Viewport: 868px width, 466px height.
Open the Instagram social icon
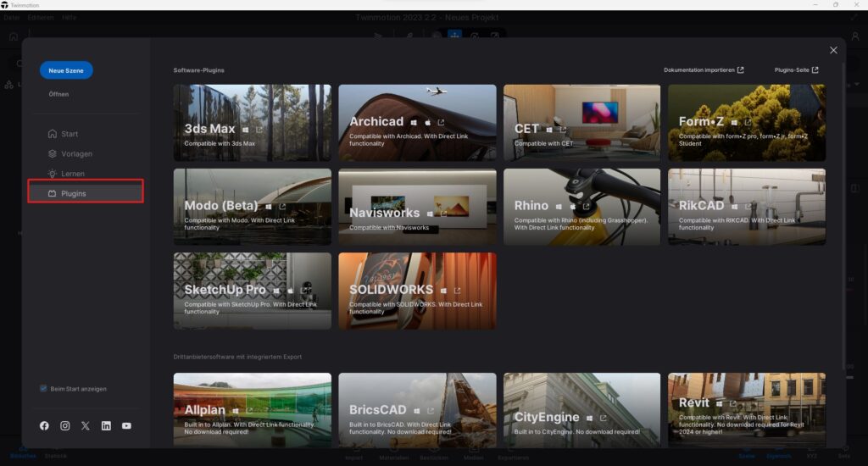click(64, 425)
